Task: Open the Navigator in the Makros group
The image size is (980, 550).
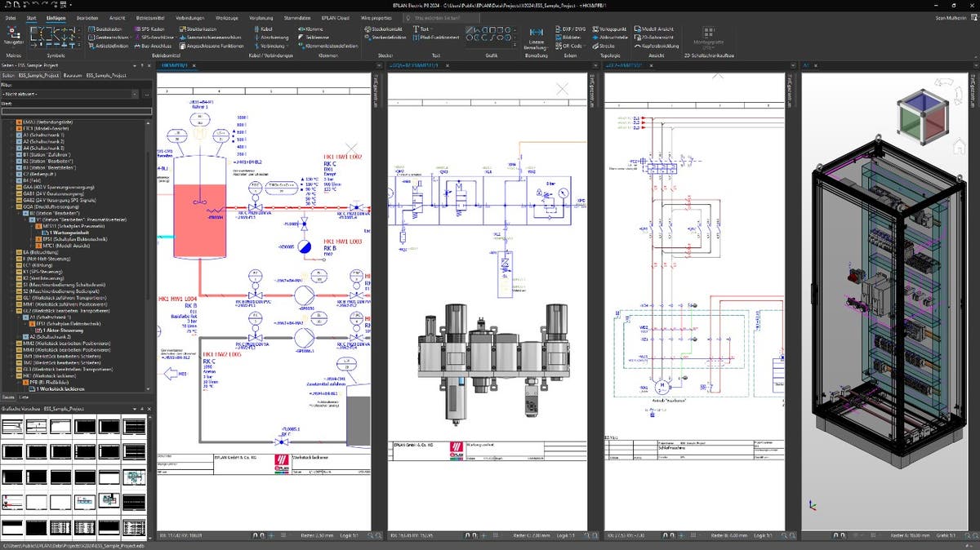Action: point(13,35)
